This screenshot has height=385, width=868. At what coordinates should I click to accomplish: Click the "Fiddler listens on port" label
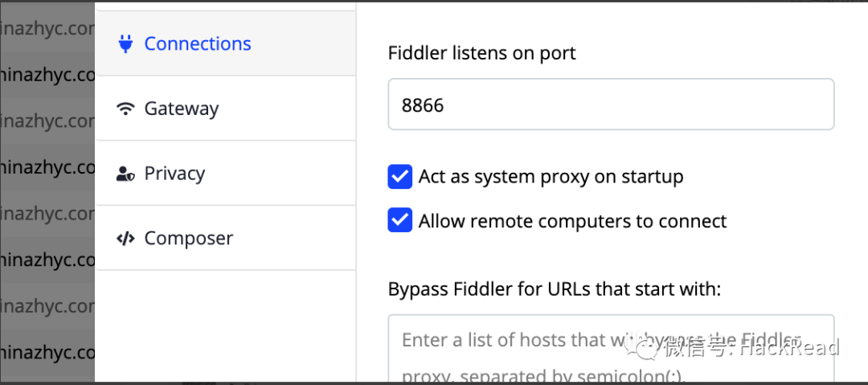482,54
